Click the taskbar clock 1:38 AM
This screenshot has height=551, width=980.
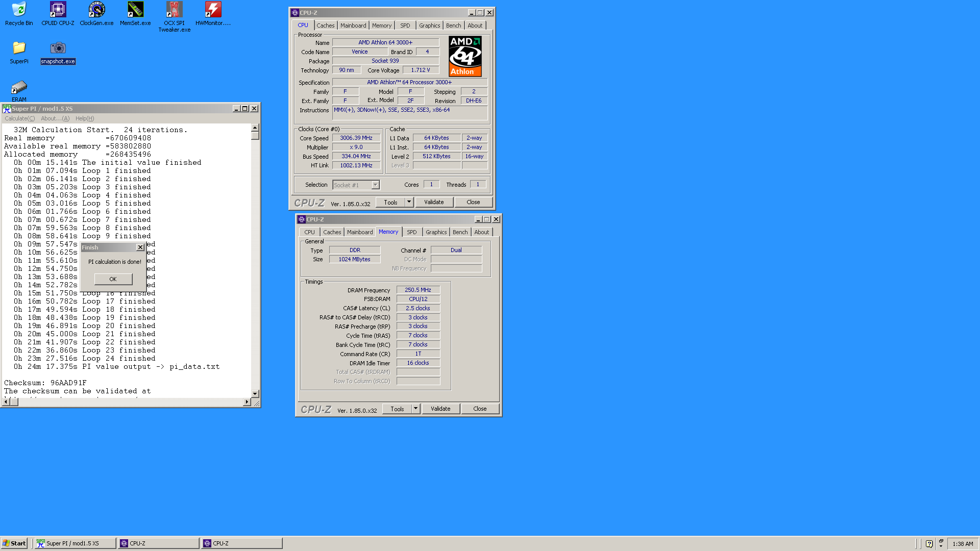pos(963,544)
